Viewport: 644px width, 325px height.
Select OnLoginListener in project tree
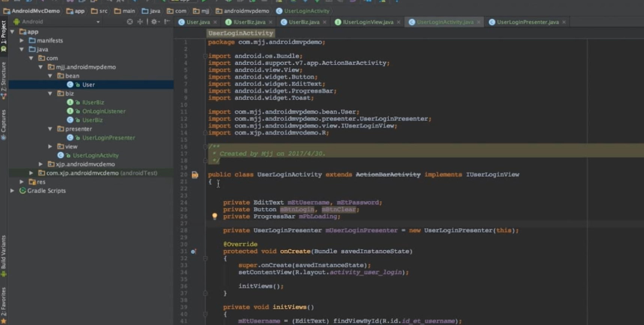point(104,111)
